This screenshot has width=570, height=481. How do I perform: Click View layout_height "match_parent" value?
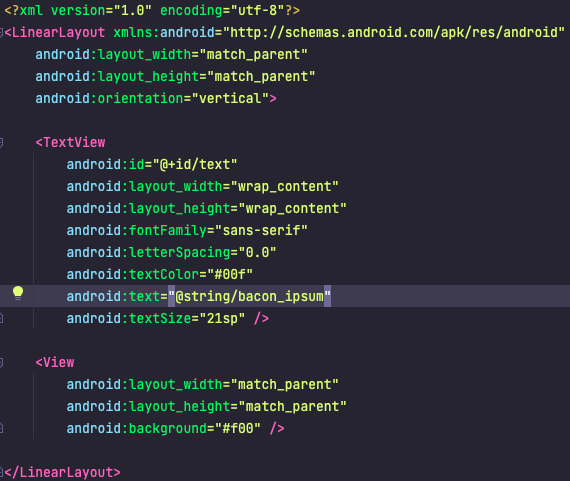292,406
